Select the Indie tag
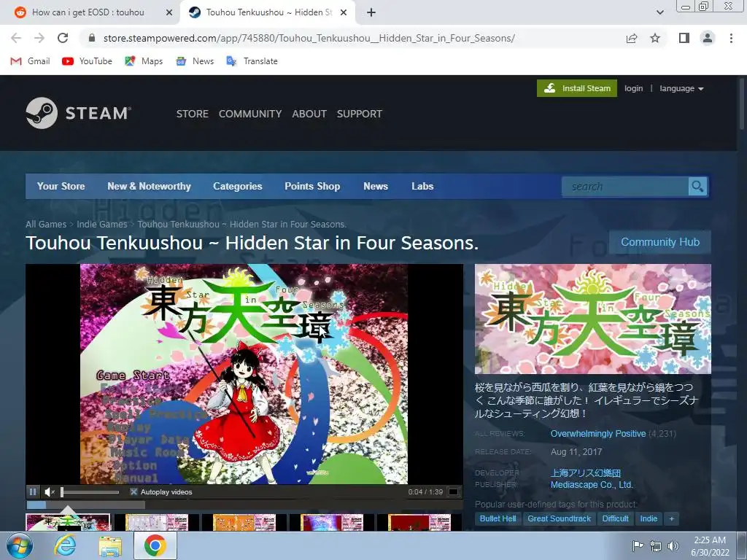Screen dimensions: 747x560 (649, 518)
